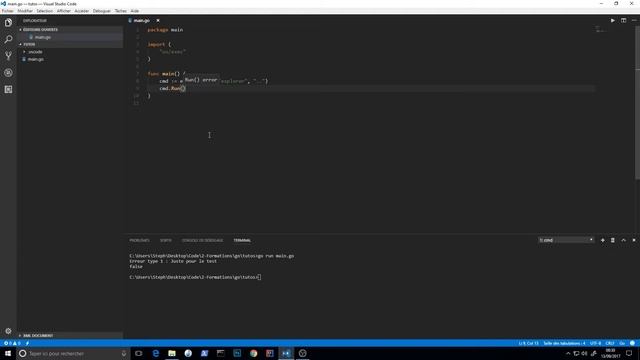Viewport: 640px width, 360px height.
Task: Open the Extensions view in activity bar
Action: click(8, 89)
